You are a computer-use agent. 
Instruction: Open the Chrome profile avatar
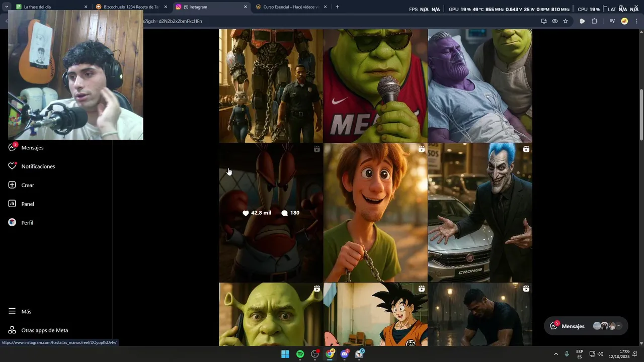(x=624, y=21)
